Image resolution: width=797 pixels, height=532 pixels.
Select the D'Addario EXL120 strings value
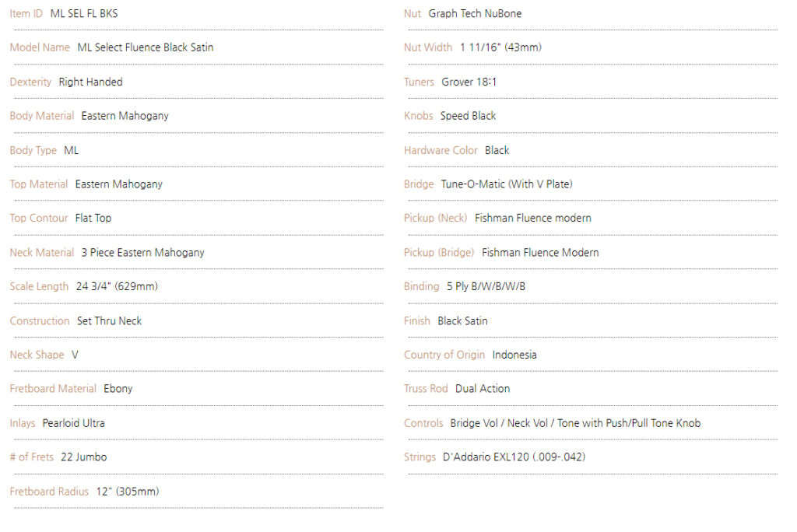pyautogui.click(x=514, y=457)
